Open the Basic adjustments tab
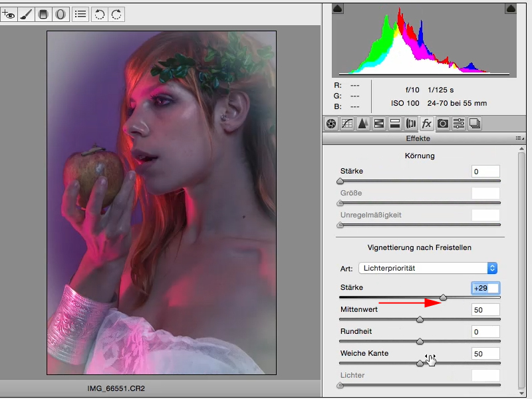532x399 pixels. tap(331, 124)
